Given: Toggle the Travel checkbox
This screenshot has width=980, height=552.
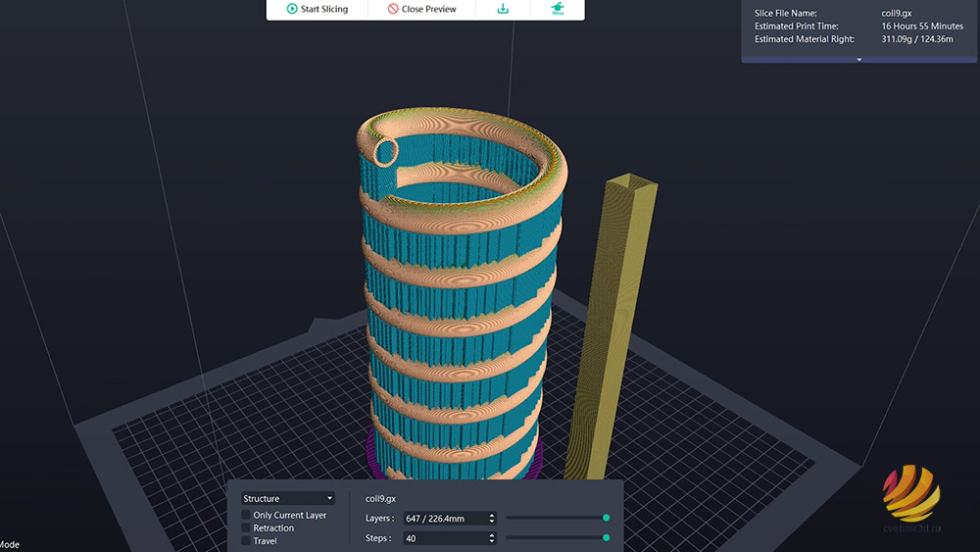Looking at the screenshot, I should pos(246,541).
